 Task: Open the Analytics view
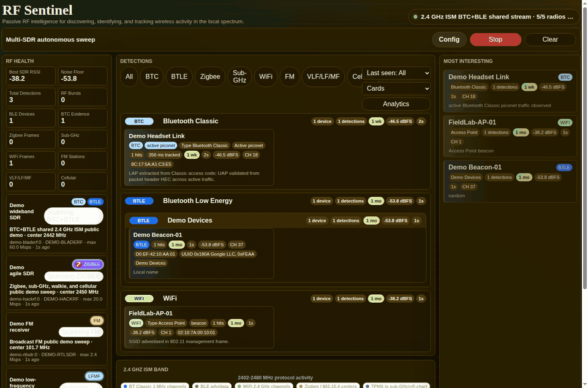[x=396, y=104]
